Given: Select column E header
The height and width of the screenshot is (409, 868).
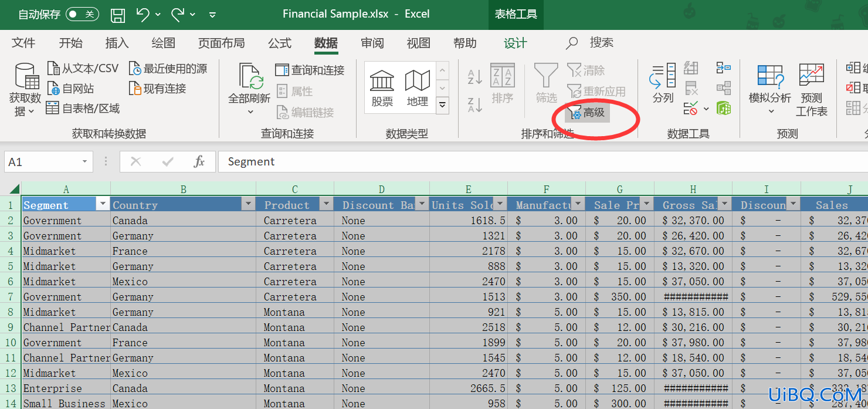Looking at the screenshot, I should point(468,189).
